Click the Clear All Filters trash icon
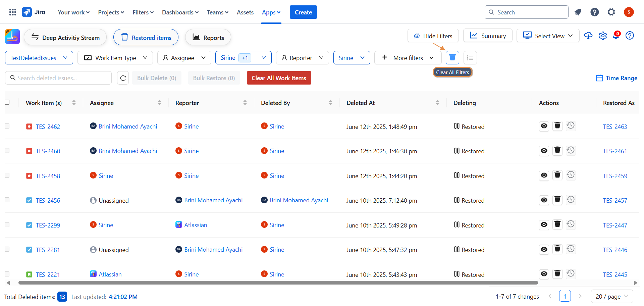 (452, 58)
